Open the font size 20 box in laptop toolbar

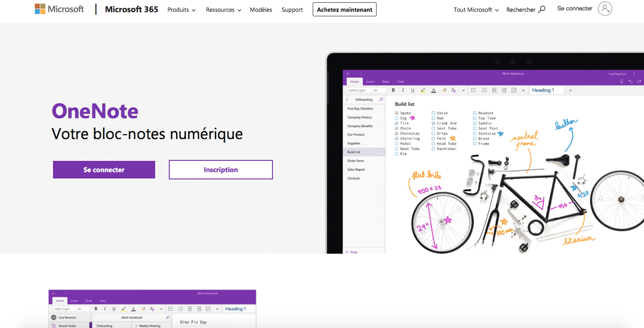click(379, 90)
